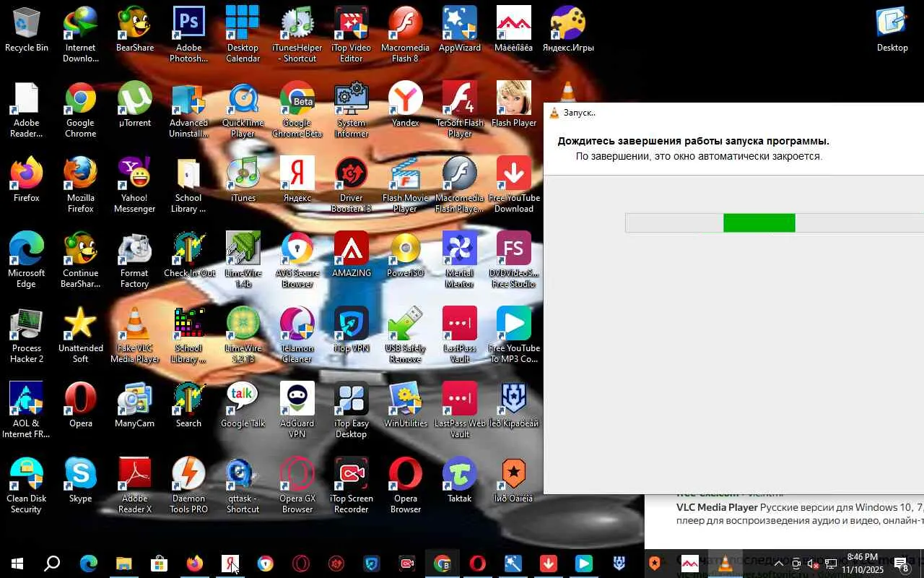This screenshot has width=924, height=578.
Task: Open the Recycle Bin desktop icon
Action: coord(27,30)
